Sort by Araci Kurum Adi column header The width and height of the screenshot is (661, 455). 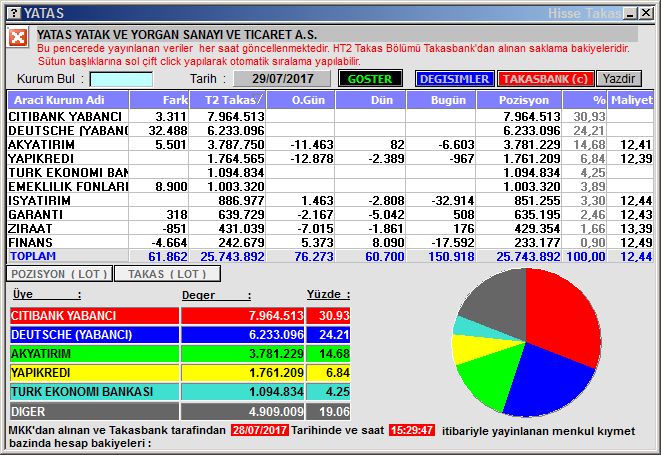pos(68,100)
